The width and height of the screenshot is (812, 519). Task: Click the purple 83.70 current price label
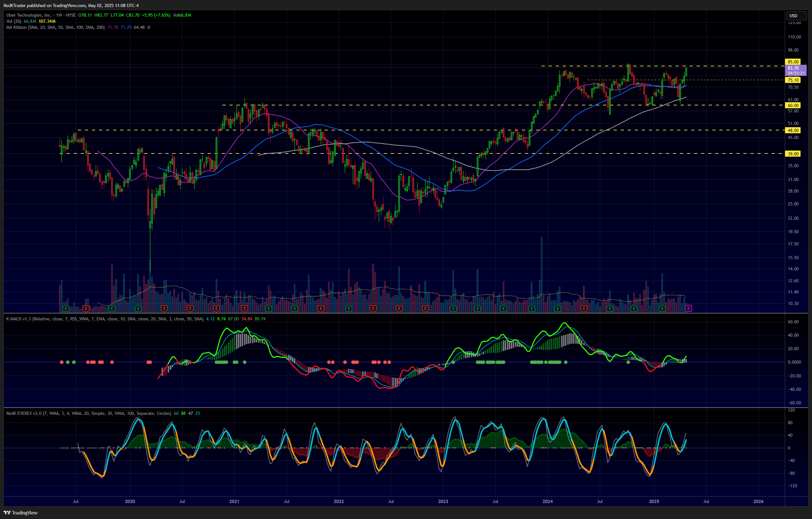click(796, 70)
